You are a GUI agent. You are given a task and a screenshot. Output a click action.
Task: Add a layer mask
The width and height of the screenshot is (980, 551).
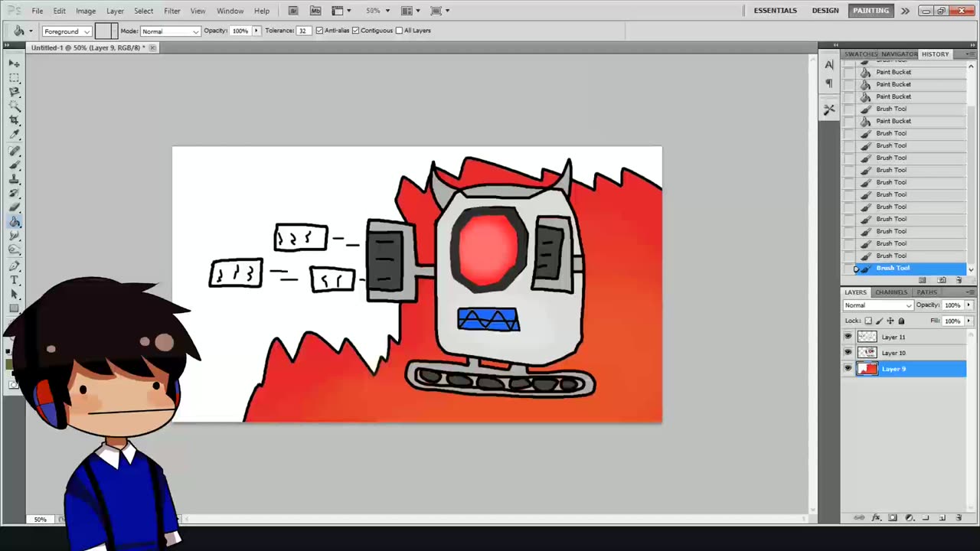[x=893, y=518]
